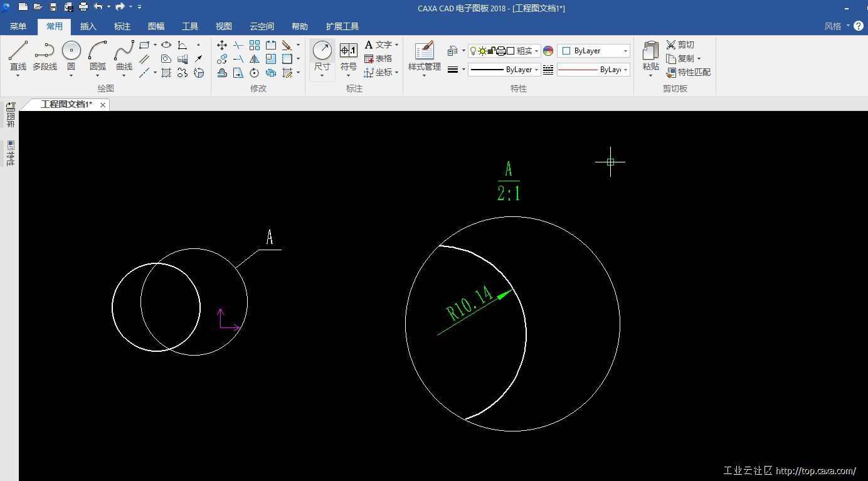Click the 剪切 (Cut) button
The width and height of the screenshot is (868, 481).
point(680,45)
